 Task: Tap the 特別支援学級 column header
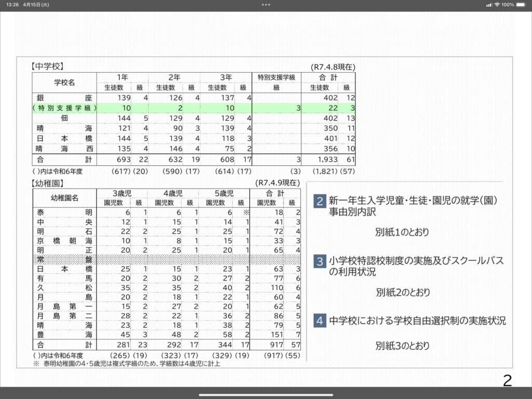[x=276, y=77]
